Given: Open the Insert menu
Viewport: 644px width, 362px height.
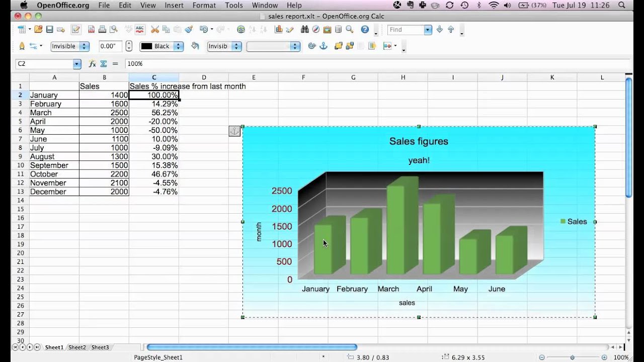Looking at the screenshot, I should [174, 6].
